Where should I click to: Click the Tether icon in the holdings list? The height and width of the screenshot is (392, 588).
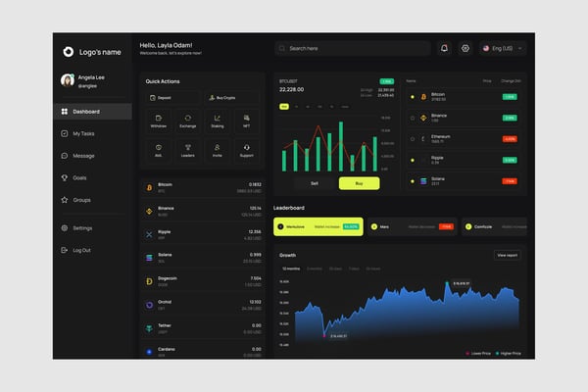point(149,328)
